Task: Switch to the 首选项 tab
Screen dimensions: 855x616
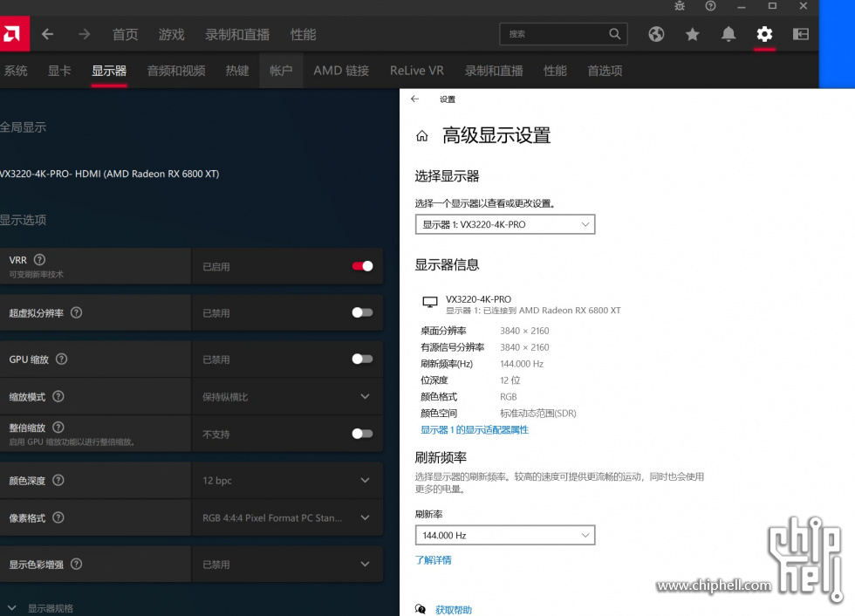Action: 605,71
